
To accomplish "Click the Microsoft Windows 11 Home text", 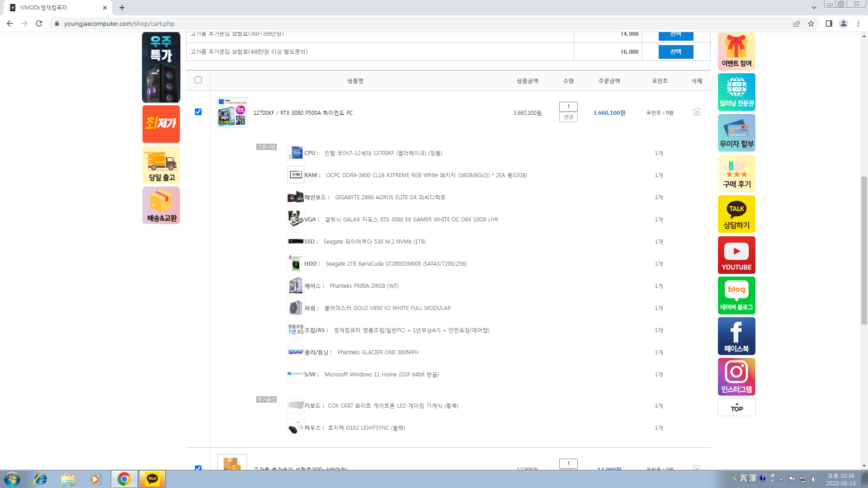I will 382,375.
